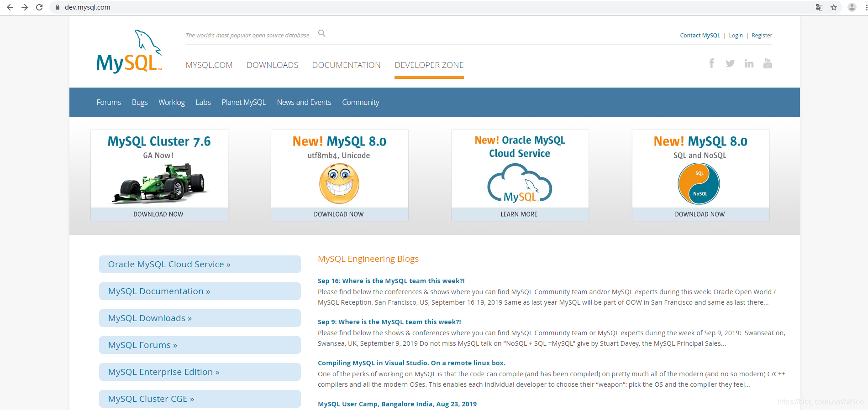The image size is (868, 410).
Task: Open Oracle MySQL Cloud Service » sidebar link
Action: (200, 264)
